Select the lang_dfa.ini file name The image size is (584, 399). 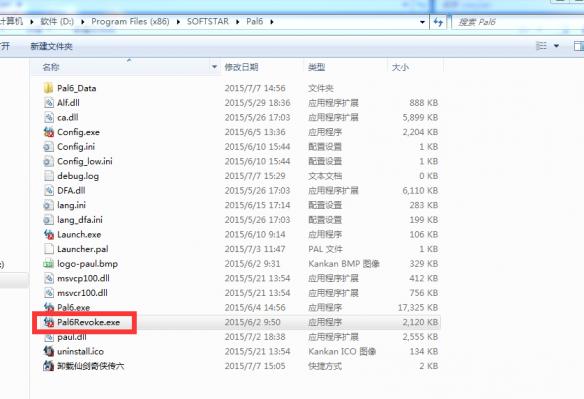[x=80, y=220]
